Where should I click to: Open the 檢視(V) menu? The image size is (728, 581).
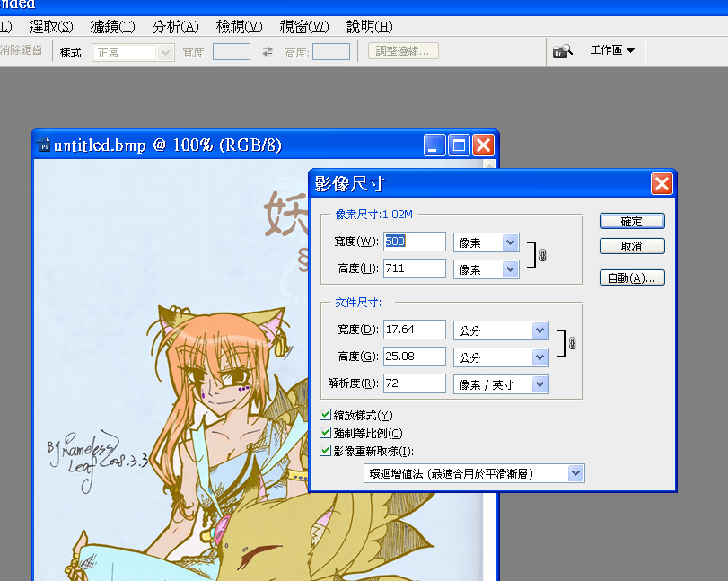tap(239, 26)
